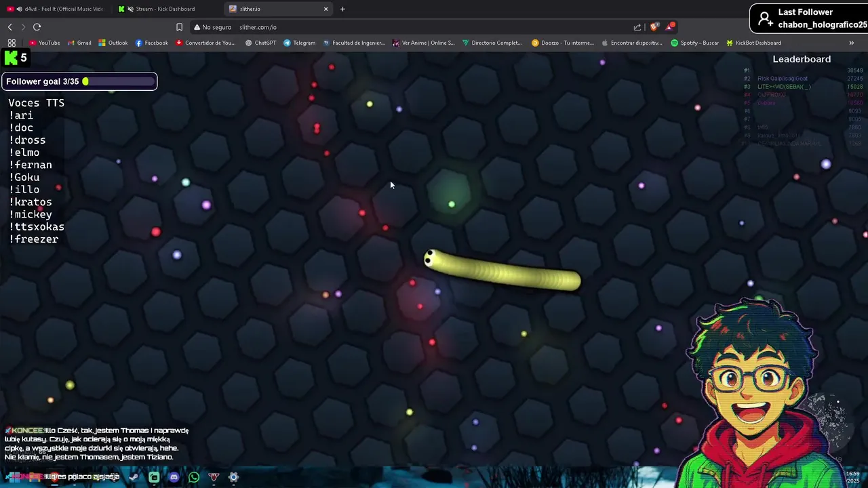Open the gear settings app in taskbar
This screenshot has width=868, height=488.
pos(233,477)
